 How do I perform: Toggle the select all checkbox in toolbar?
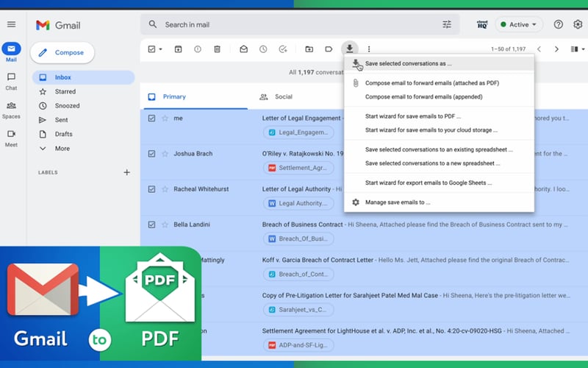tap(151, 49)
